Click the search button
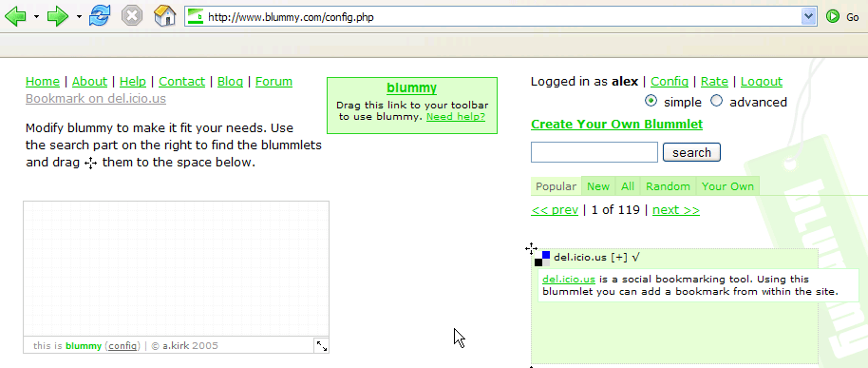The width and height of the screenshot is (868, 368). (691, 152)
